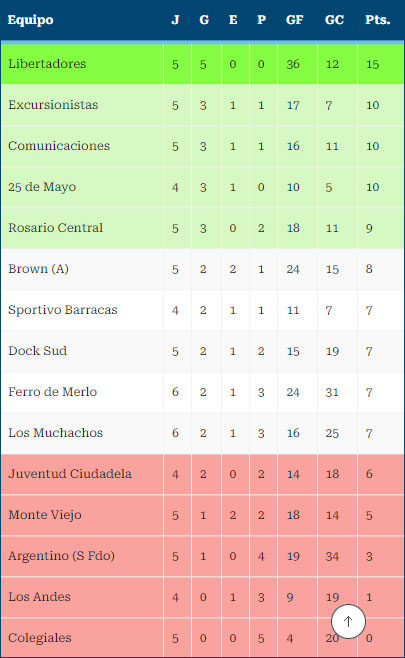Click the Libertadores points cell showing 15
405x658 pixels.
pos(372,65)
